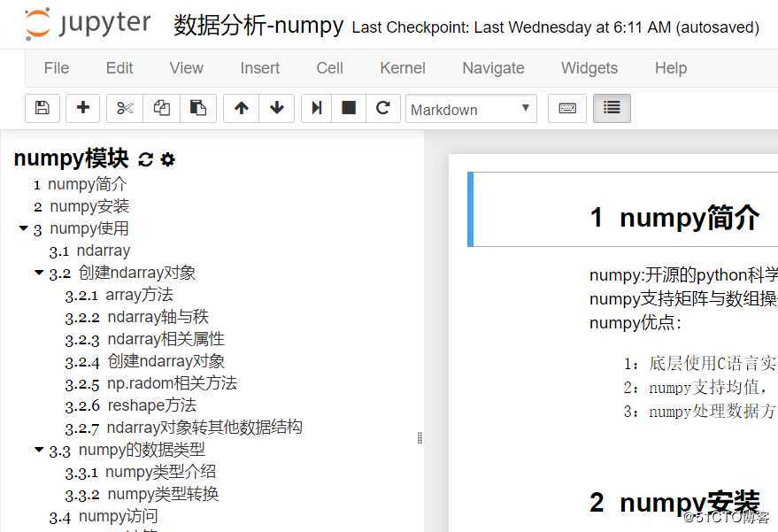
Task: Rename notebook title 数据分析-numpy
Action: 258,25
